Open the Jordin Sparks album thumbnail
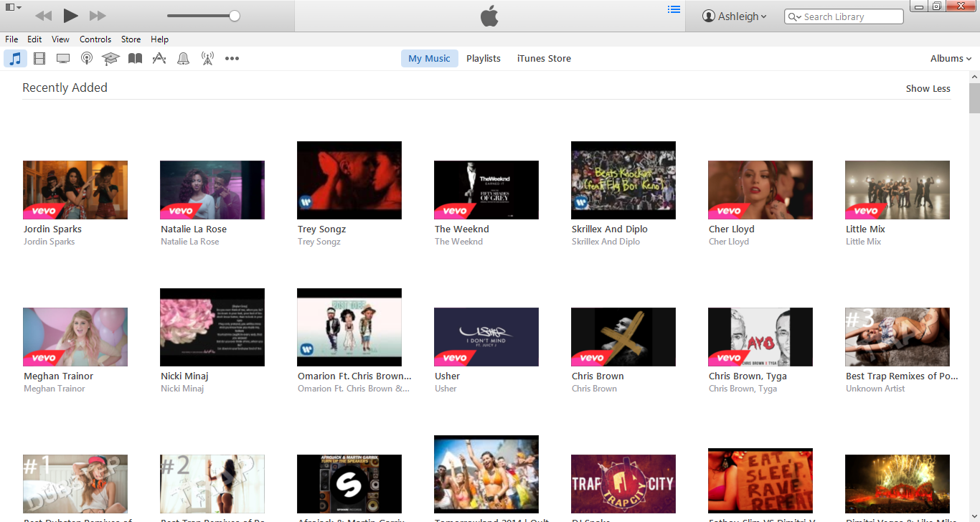The height and width of the screenshot is (522, 980). (x=75, y=190)
